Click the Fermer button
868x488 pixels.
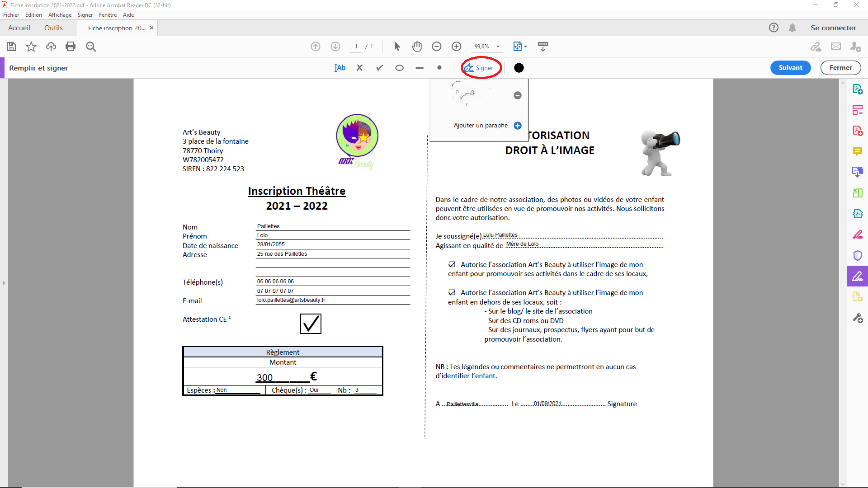[840, 68]
